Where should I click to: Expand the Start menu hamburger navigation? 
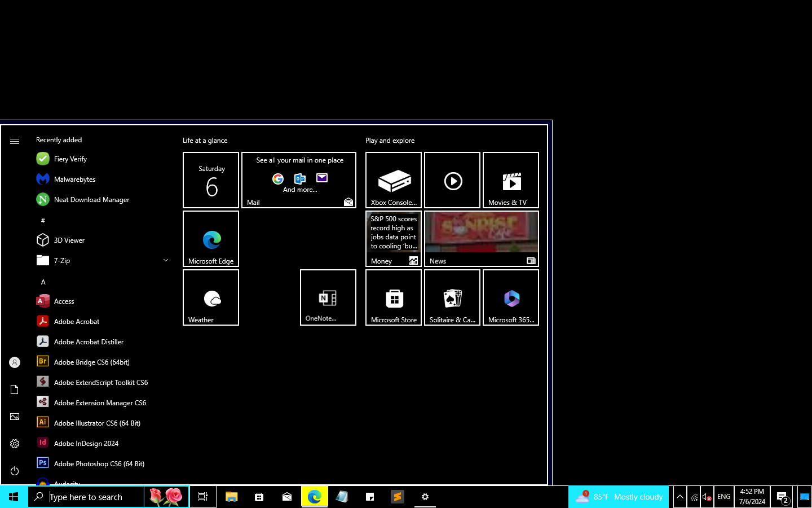(x=15, y=141)
